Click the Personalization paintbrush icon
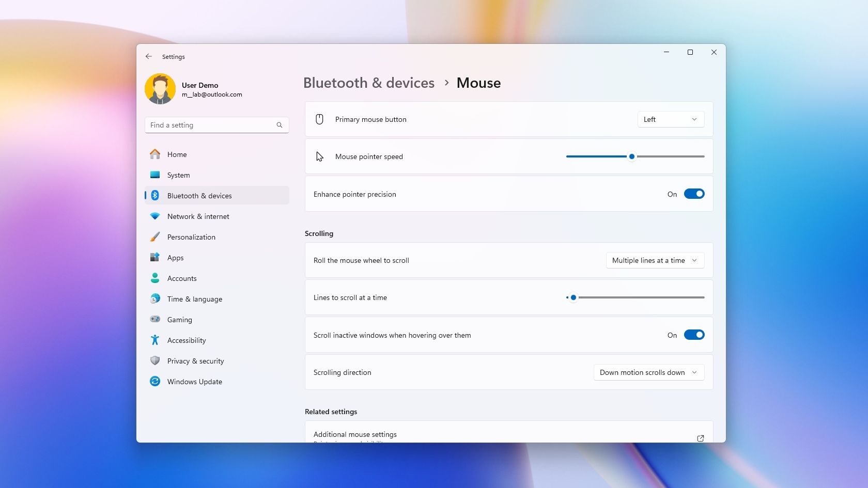 pos(155,237)
